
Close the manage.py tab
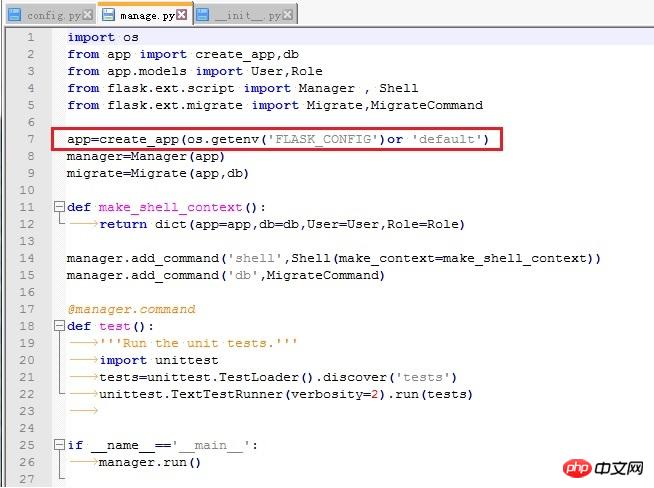[181, 15]
